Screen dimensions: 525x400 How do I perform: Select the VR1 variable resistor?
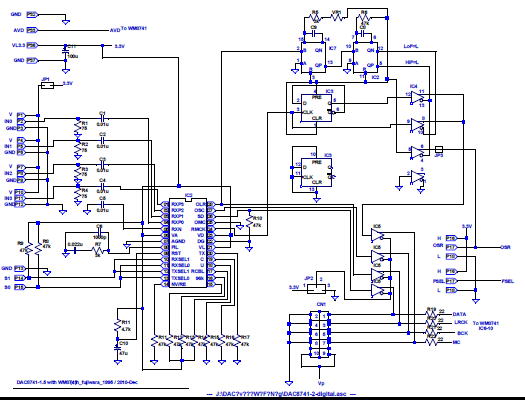click(336, 17)
